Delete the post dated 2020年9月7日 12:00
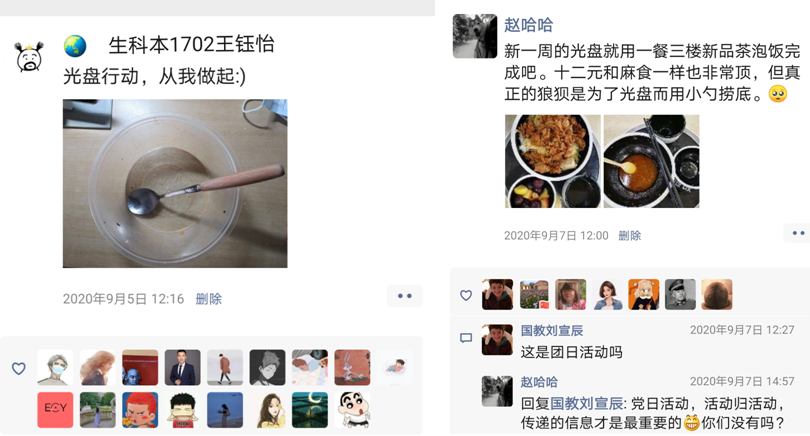810x436 pixels. [630, 236]
